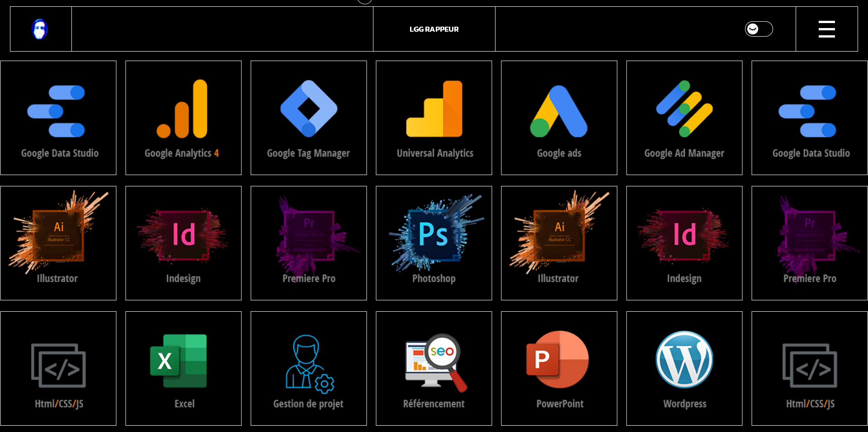The width and height of the screenshot is (868, 432).
Task: Open the hamburger menu
Action: 826,29
